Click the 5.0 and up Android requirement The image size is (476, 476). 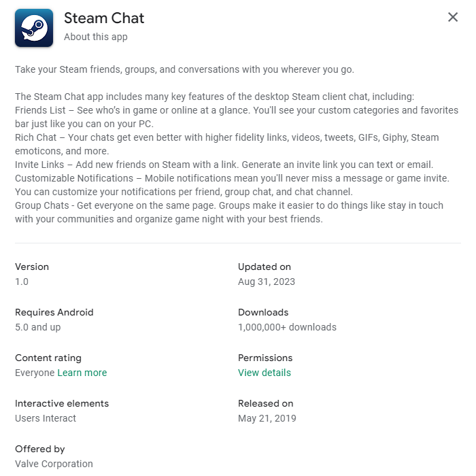(x=37, y=327)
